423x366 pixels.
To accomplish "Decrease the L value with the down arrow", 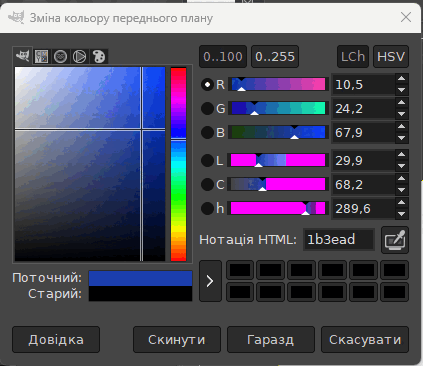I will pos(402,166).
